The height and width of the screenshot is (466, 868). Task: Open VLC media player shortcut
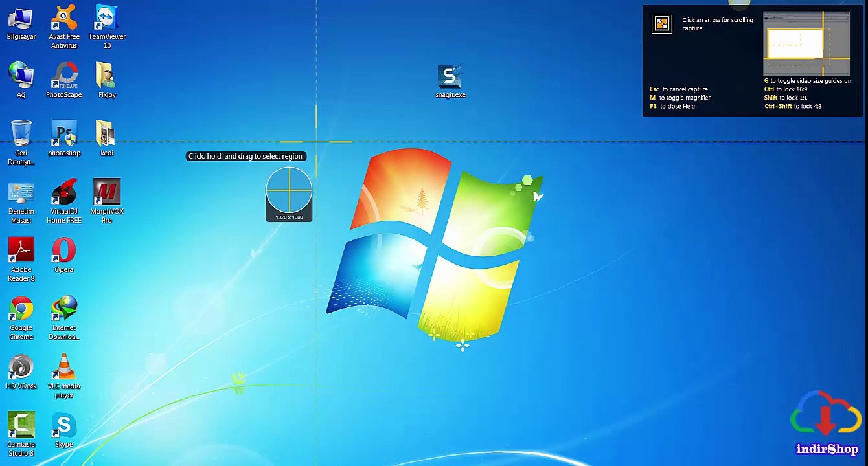(x=64, y=377)
